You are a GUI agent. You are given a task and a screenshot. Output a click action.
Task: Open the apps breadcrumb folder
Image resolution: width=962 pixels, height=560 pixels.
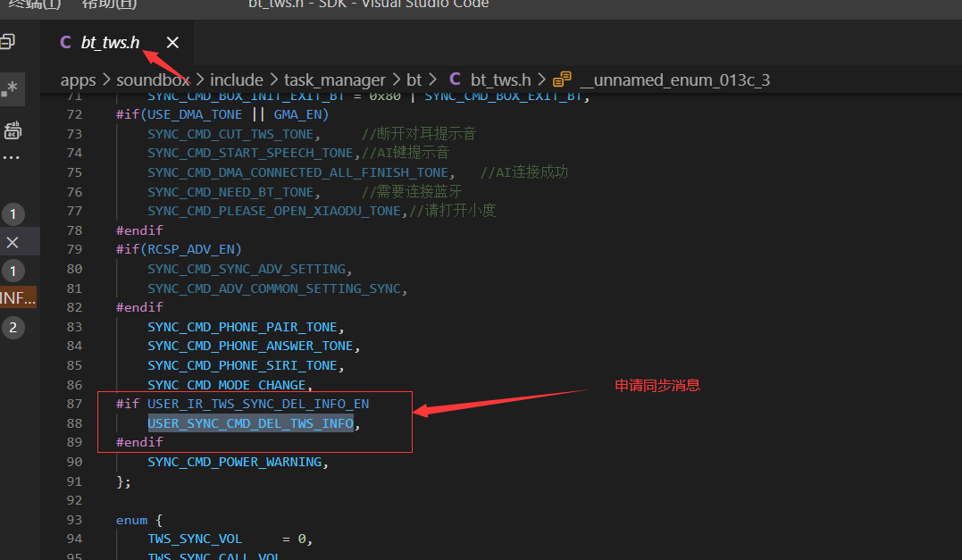pyautogui.click(x=78, y=79)
